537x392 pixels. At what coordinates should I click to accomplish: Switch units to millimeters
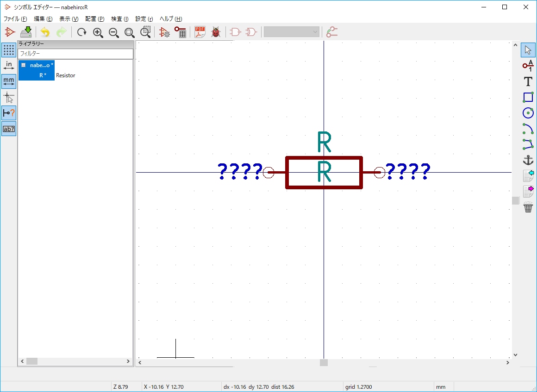9,81
